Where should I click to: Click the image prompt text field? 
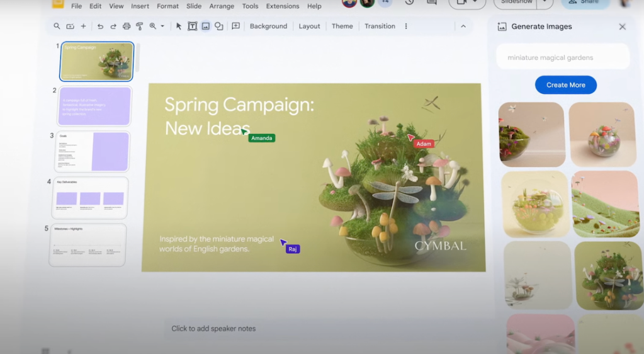coord(563,57)
